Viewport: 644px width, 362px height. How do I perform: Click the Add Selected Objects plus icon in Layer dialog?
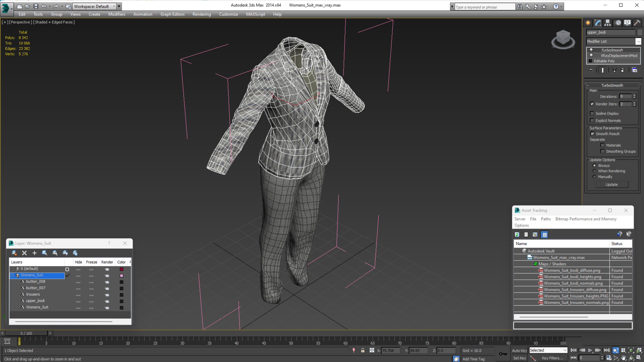[x=35, y=253]
